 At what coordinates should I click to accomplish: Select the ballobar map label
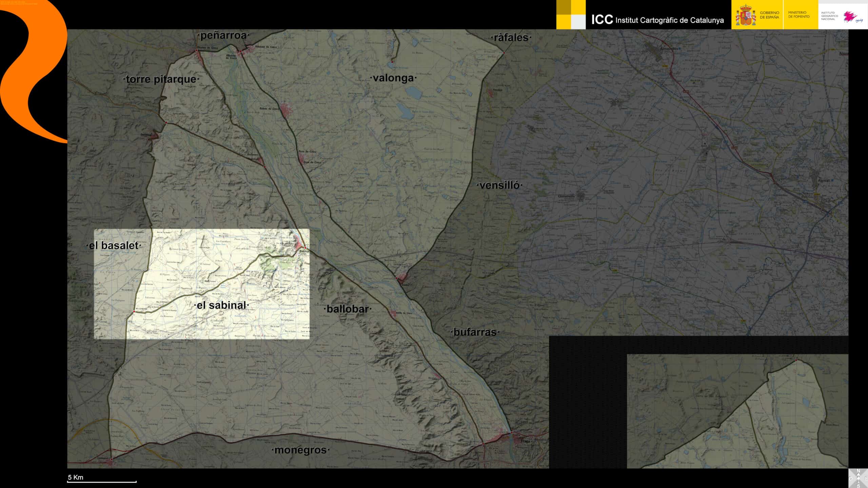point(348,309)
